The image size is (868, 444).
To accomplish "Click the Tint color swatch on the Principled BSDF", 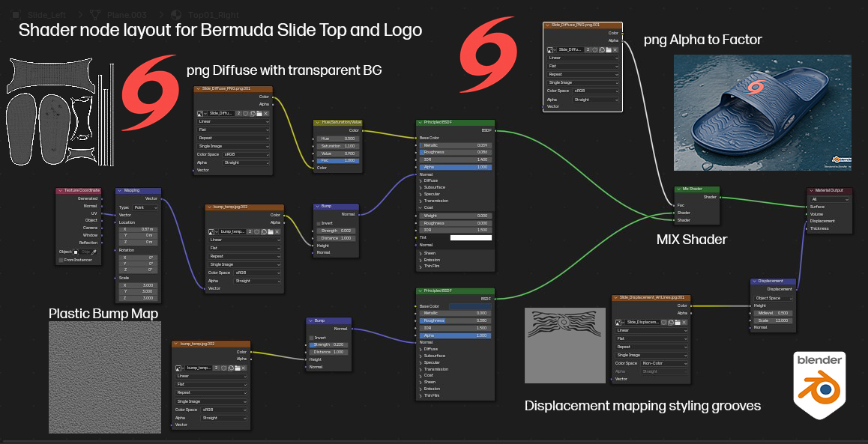I will [x=471, y=237].
